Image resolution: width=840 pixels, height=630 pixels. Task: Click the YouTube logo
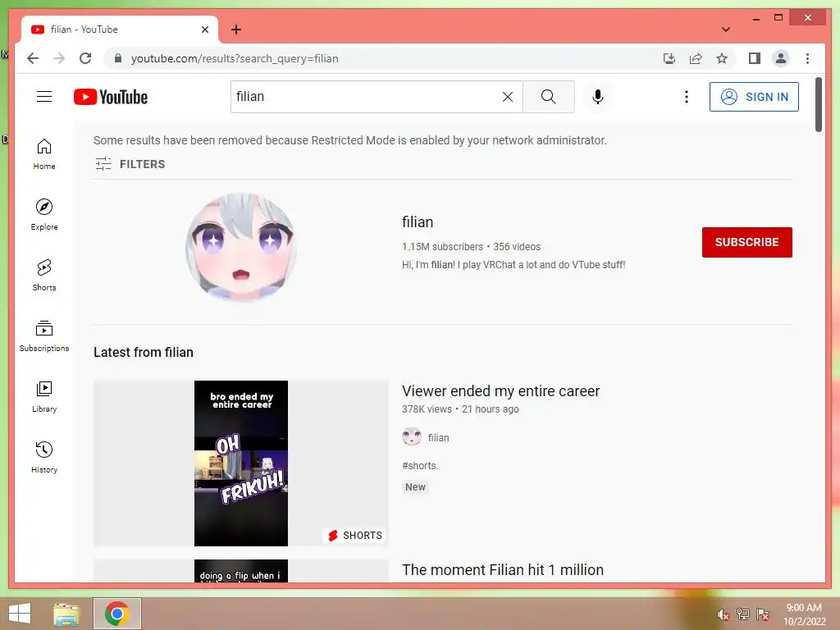pyautogui.click(x=111, y=97)
